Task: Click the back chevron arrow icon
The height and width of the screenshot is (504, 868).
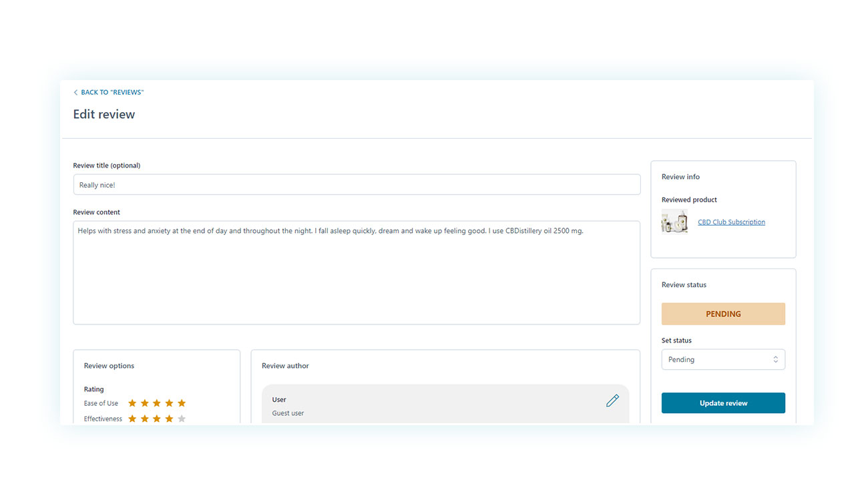Action: [75, 92]
